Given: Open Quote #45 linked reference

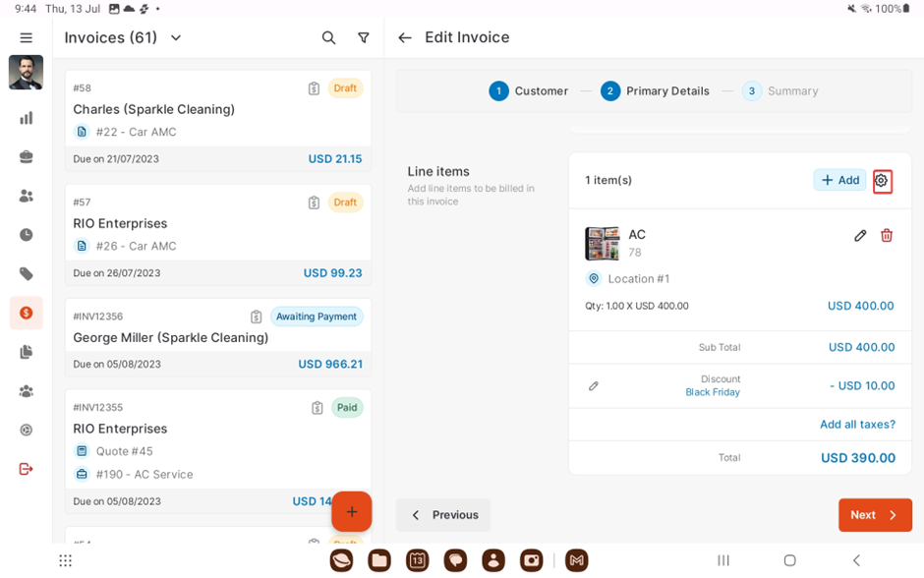Looking at the screenshot, I should point(124,451).
